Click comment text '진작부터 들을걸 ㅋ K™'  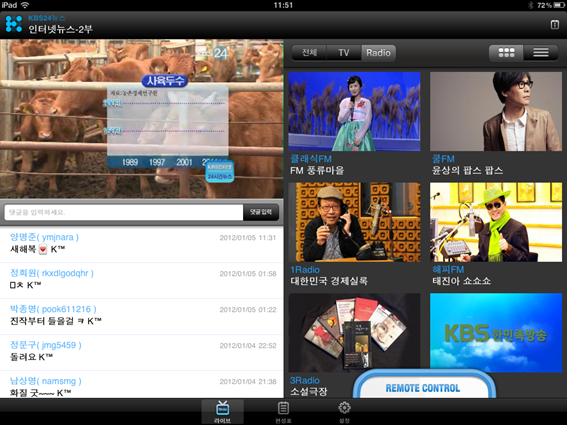pos(56,321)
